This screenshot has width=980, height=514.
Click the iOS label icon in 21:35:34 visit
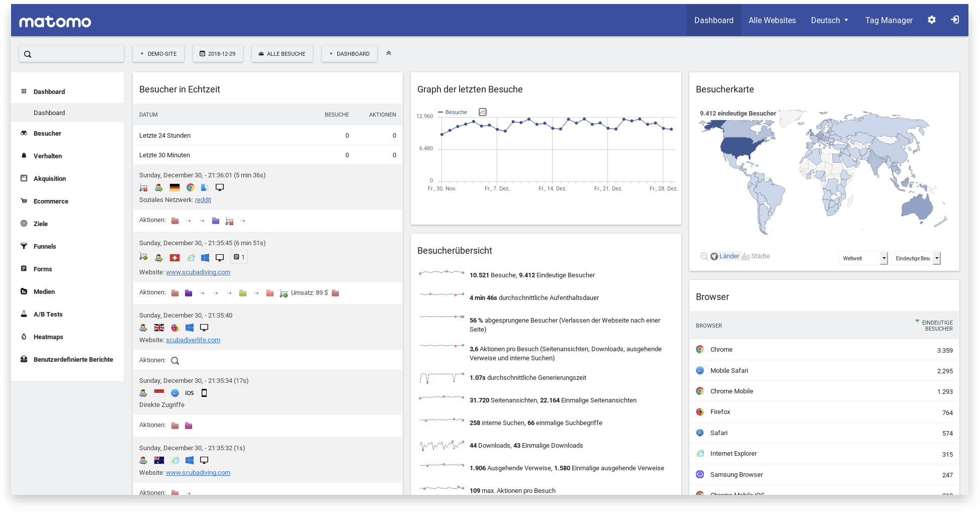(x=189, y=393)
